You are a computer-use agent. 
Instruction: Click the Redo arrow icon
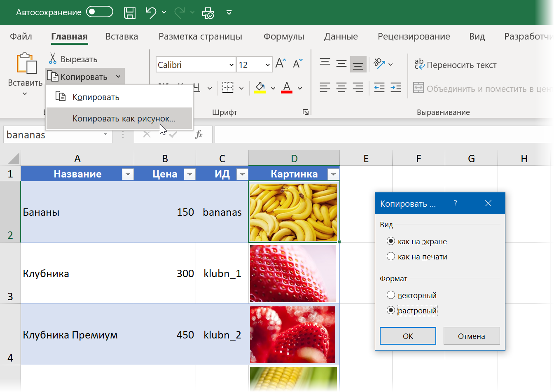point(179,13)
